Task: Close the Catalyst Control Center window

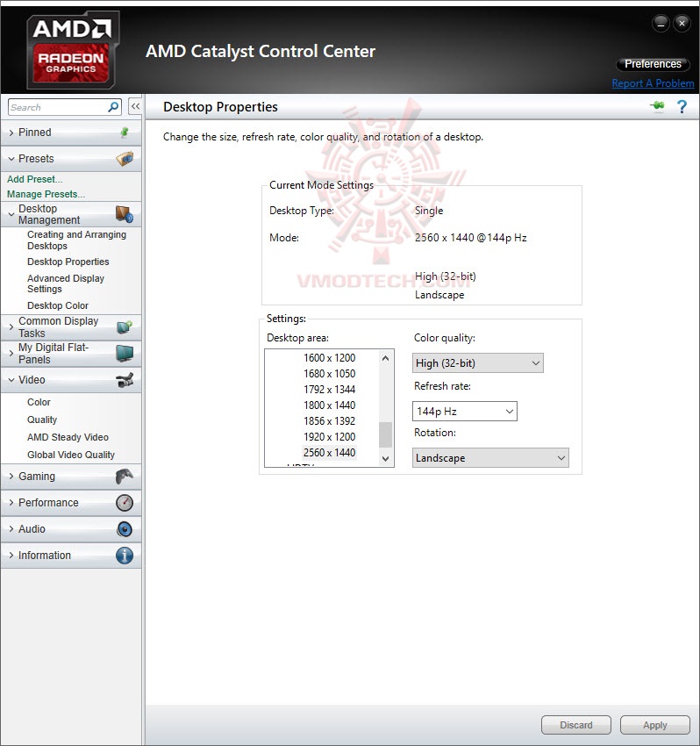Action: (682, 23)
